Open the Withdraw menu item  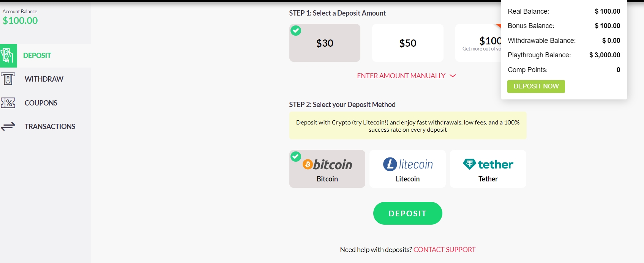44,79
